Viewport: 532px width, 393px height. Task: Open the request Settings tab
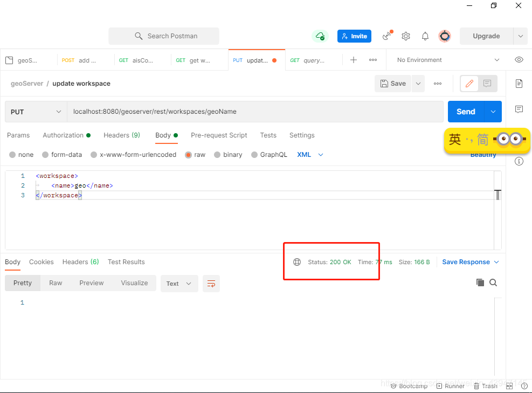tap(302, 135)
